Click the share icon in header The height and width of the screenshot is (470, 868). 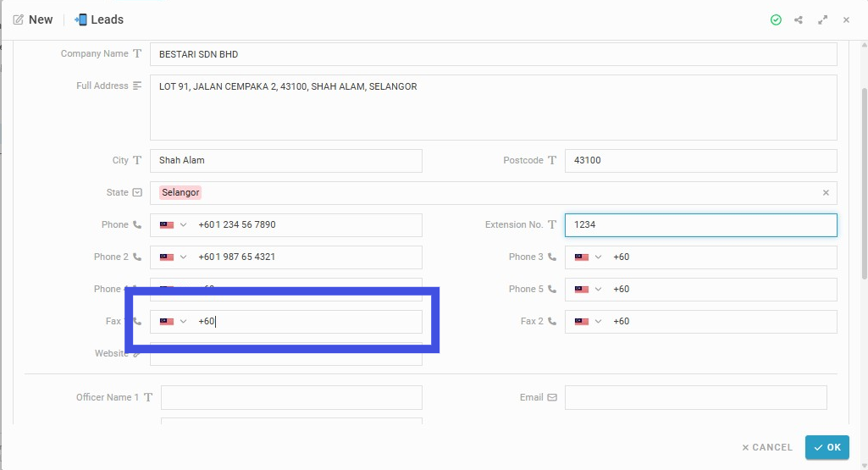[x=799, y=20]
